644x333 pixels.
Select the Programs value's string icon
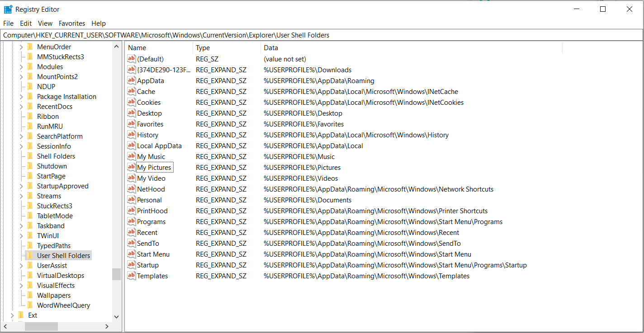[x=132, y=221]
